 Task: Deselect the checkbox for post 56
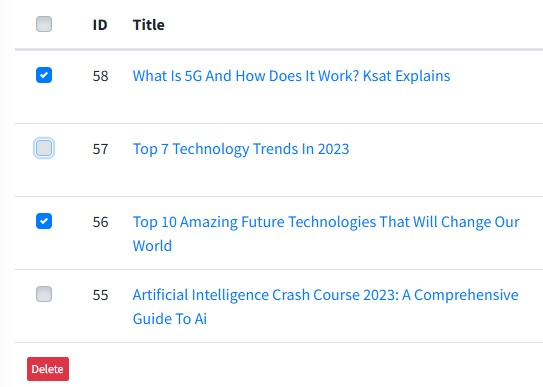tap(44, 221)
